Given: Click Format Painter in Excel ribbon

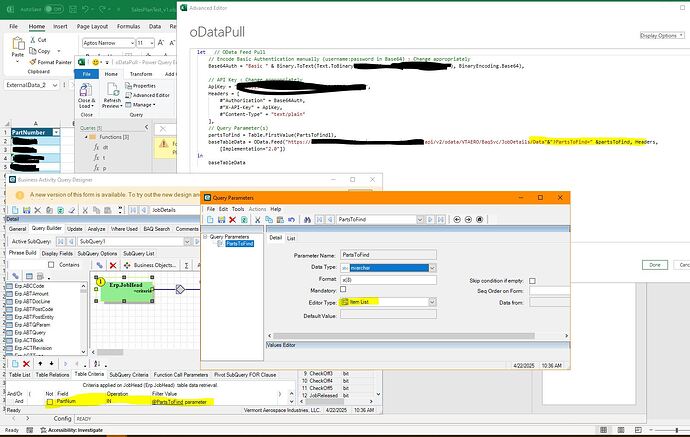Looking at the screenshot, I should coord(51,62).
